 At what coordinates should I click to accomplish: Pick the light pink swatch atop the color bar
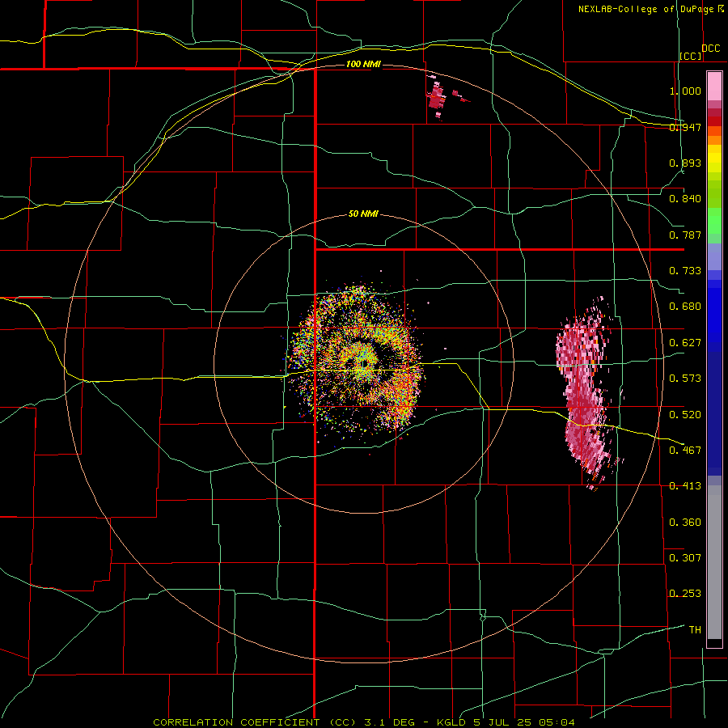click(x=714, y=87)
